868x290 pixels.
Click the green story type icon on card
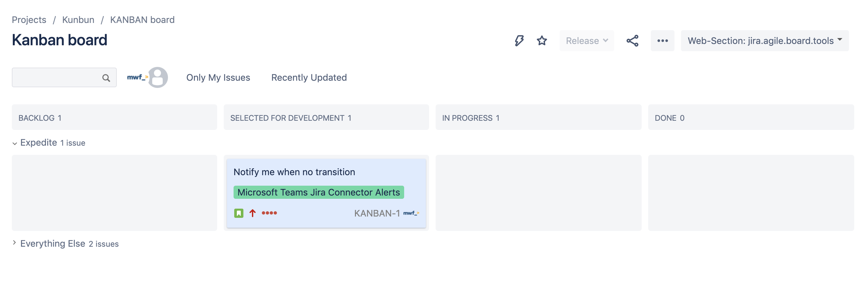tap(238, 213)
